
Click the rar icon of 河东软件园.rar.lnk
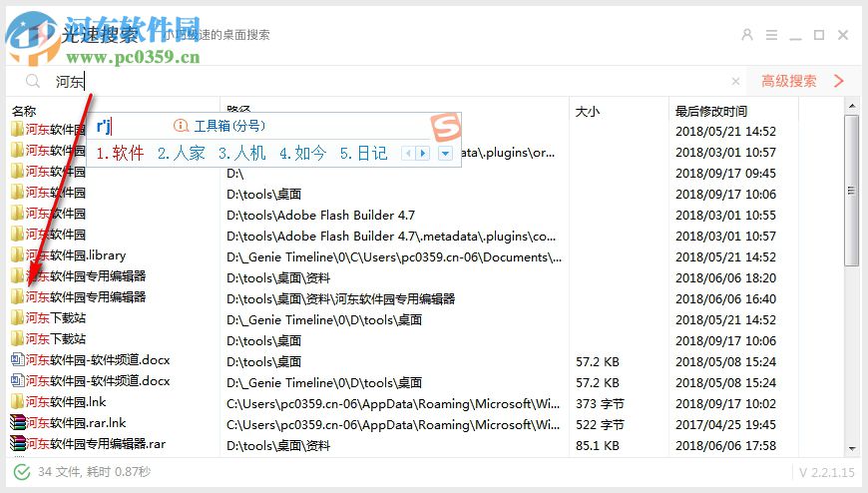[x=18, y=423]
